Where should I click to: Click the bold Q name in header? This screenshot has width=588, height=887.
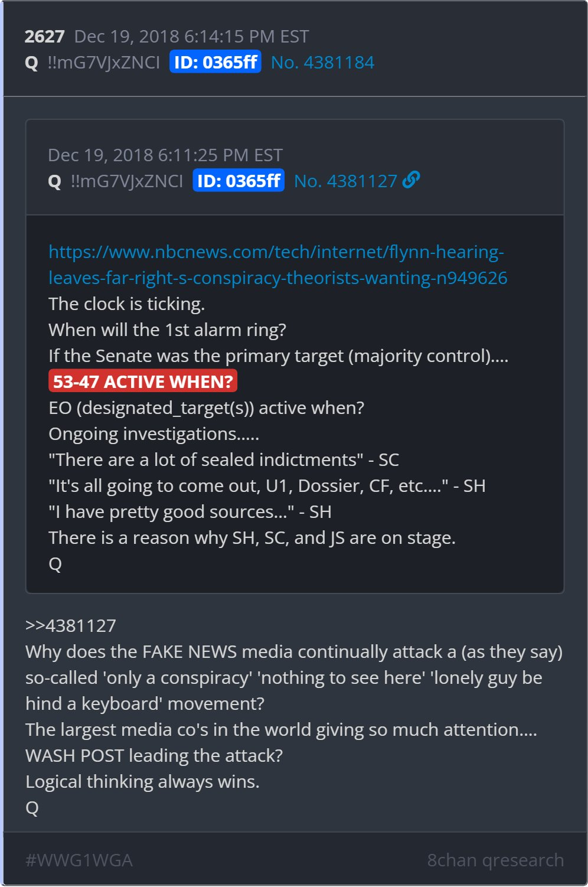click(x=31, y=63)
